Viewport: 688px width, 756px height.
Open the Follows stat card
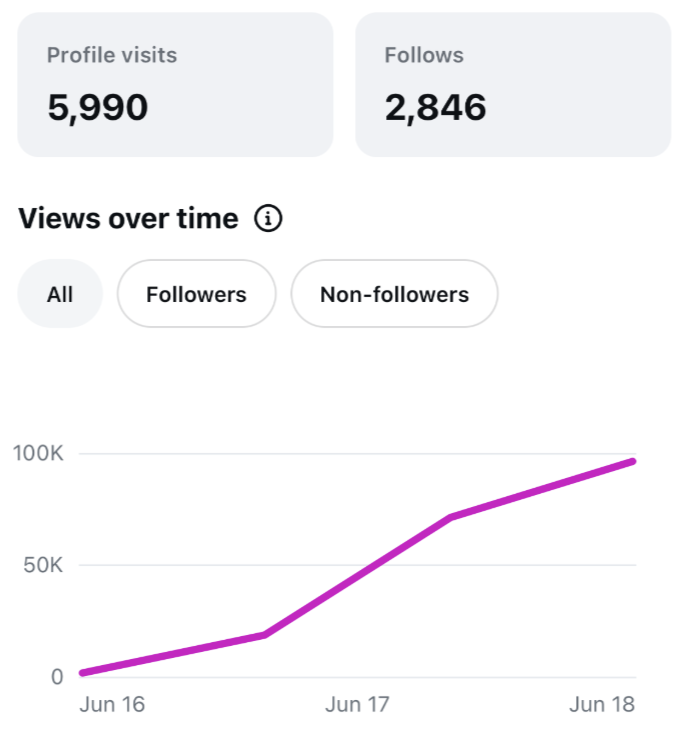coord(513,84)
